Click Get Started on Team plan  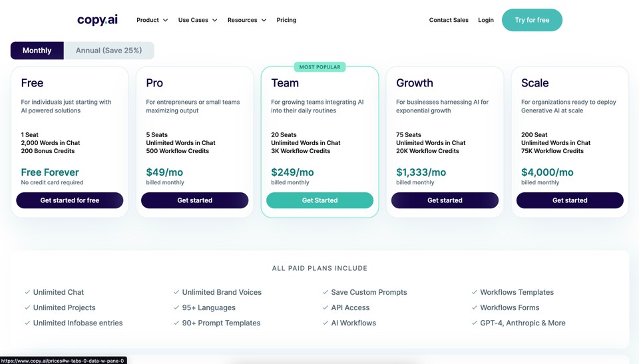pos(320,200)
